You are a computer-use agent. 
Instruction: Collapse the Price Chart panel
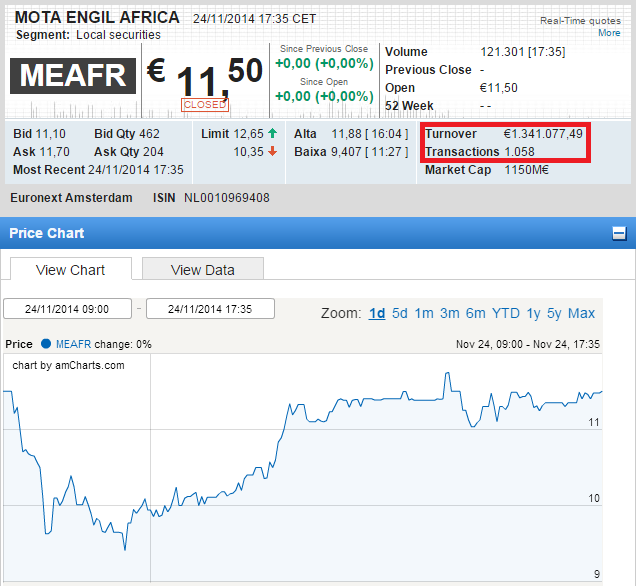[x=619, y=233]
